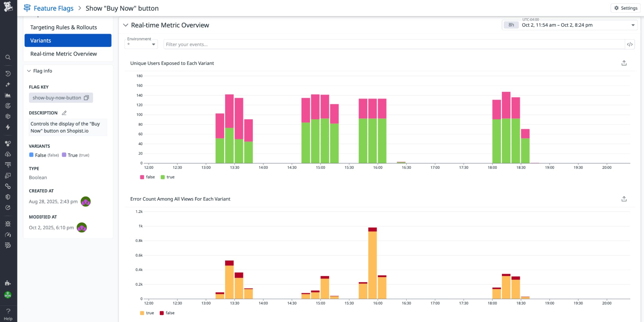Open the Settings button
The width and height of the screenshot is (644, 322).
625,8
